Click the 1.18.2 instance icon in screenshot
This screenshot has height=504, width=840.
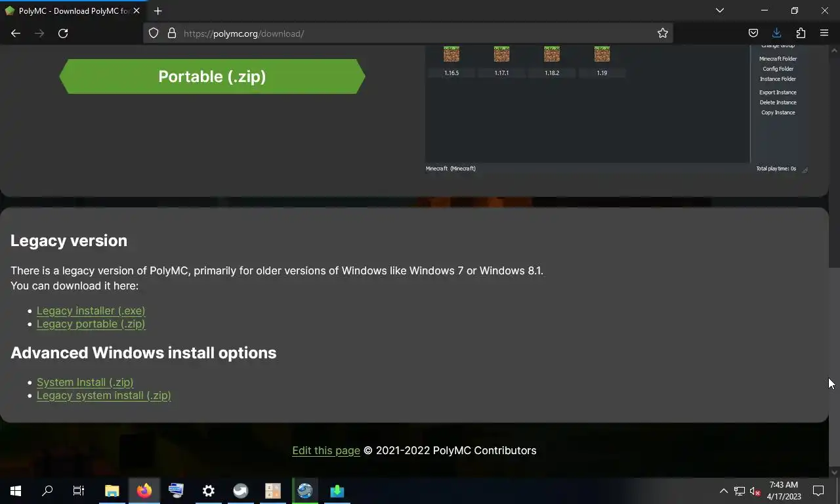click(552, 54)
